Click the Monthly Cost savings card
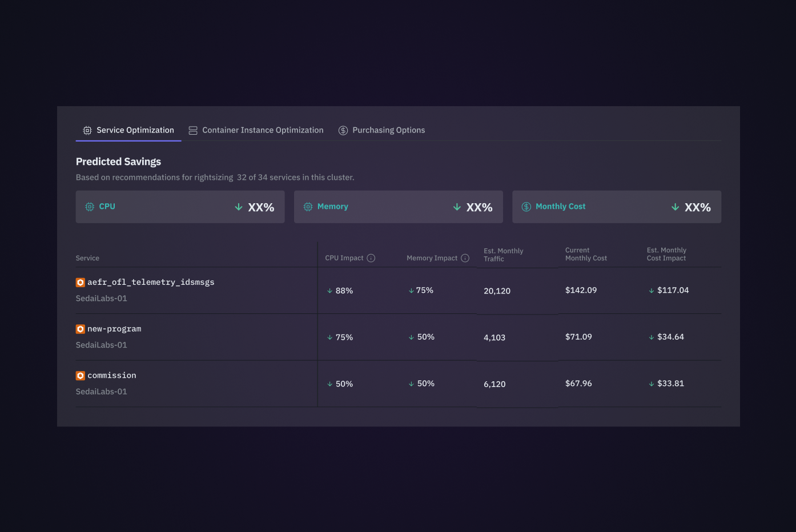 [616, 207]
